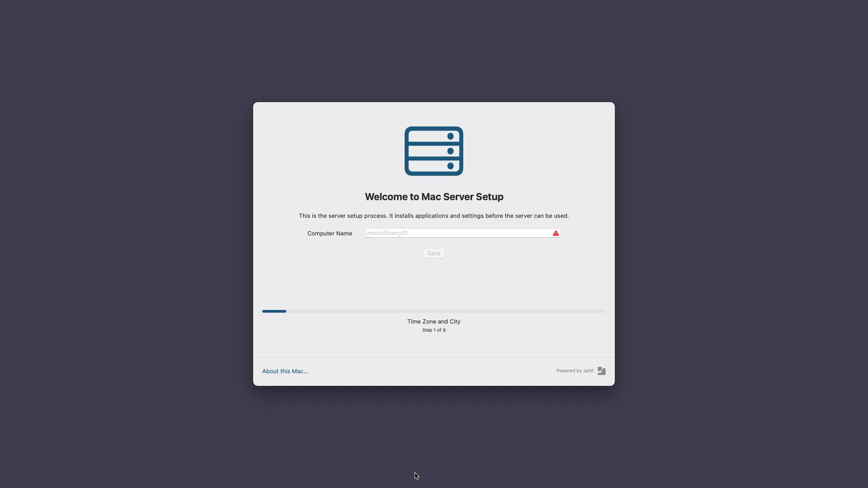Viewport: 868px width, 488px height.
Task: Click the bottom indicator dot on the server icon
Action: tap(451, 166)
